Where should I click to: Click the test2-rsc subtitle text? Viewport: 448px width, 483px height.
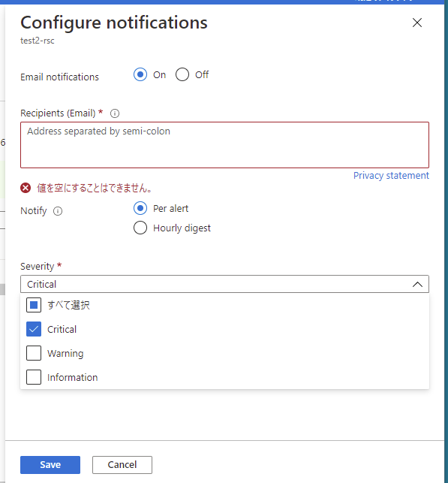point(38,41)
